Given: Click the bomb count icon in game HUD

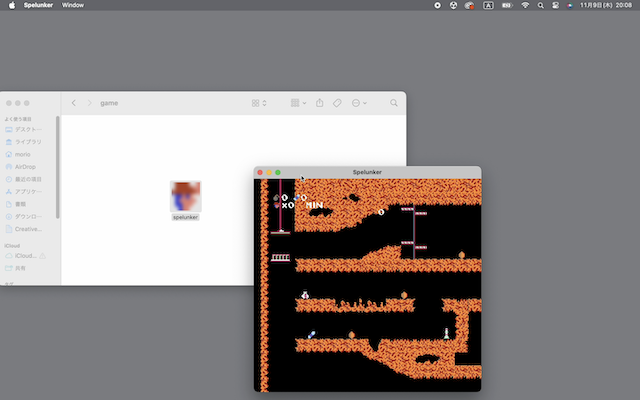Looking at the screenshot, I should coord(276,198).
